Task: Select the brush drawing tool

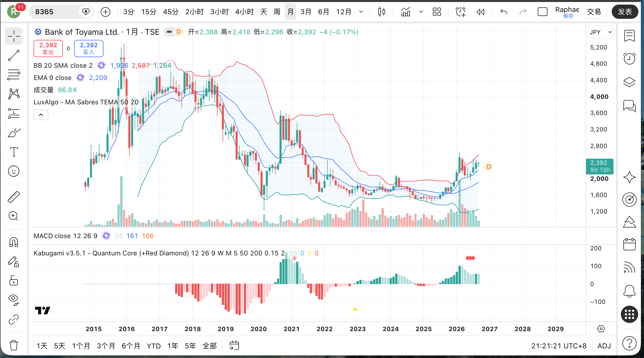Action: point(14,133)
